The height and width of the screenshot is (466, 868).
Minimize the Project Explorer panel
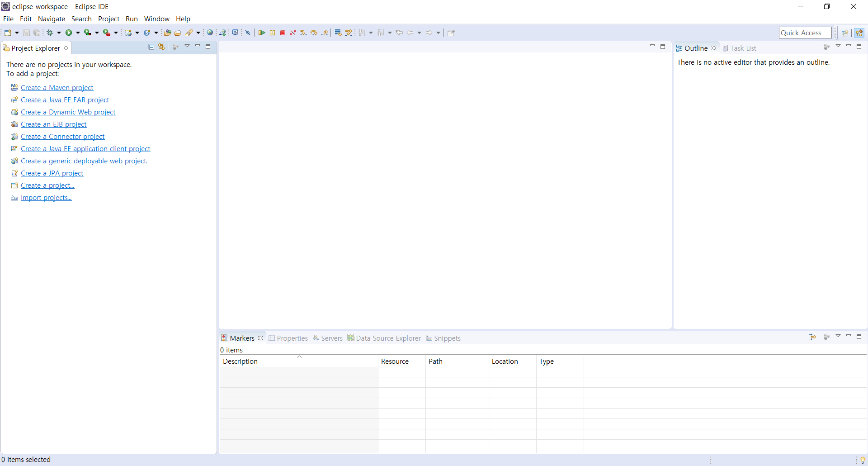[x=198, y=46]
